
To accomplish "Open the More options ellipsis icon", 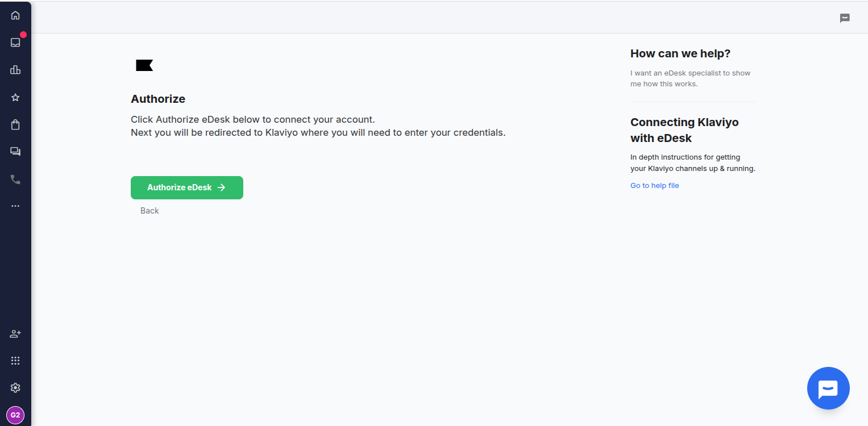I will pyautogui.click(x=15, y=206).
